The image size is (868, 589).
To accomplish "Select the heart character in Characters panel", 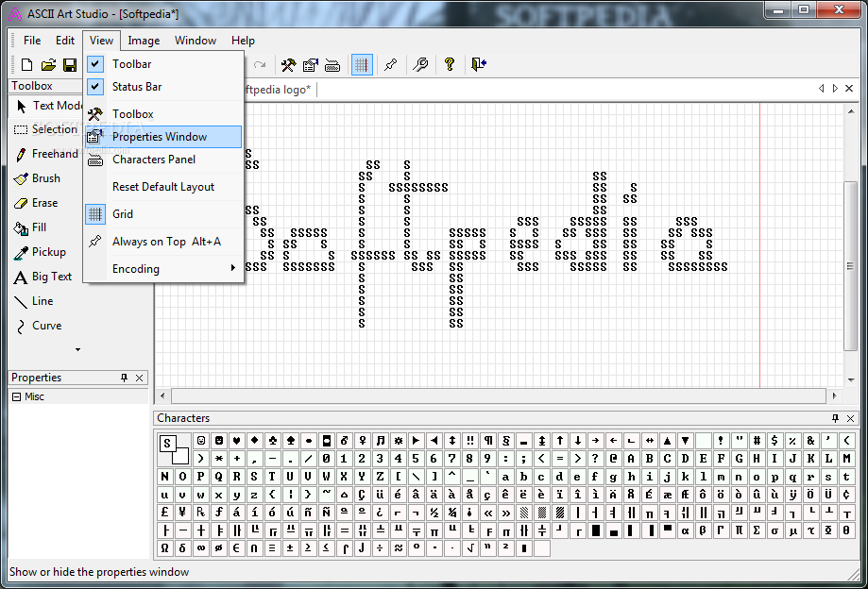I will pyautogui.click(x=237, y=441).
